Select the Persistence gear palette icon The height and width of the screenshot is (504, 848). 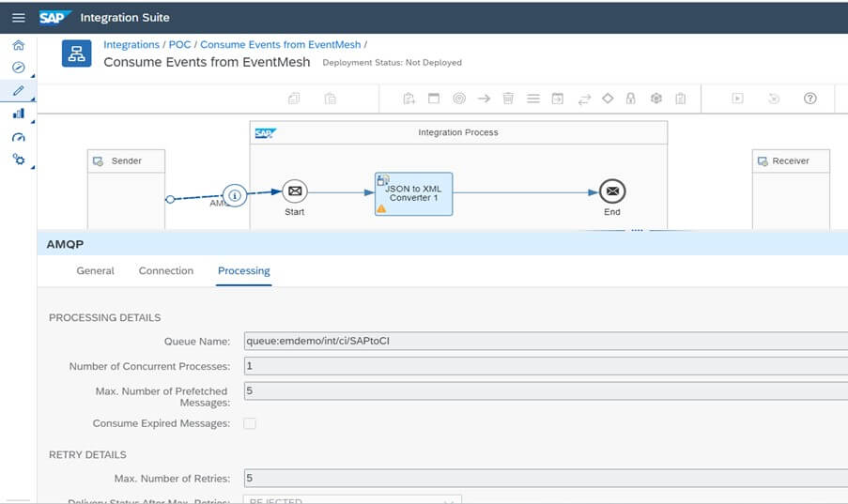[656, 99]
